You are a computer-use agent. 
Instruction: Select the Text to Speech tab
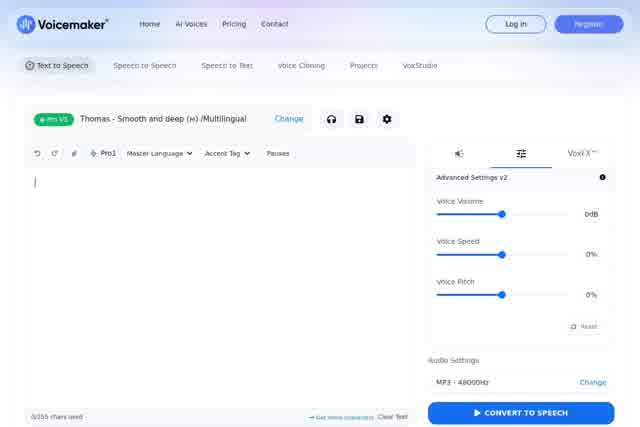[x=57, y=65]
